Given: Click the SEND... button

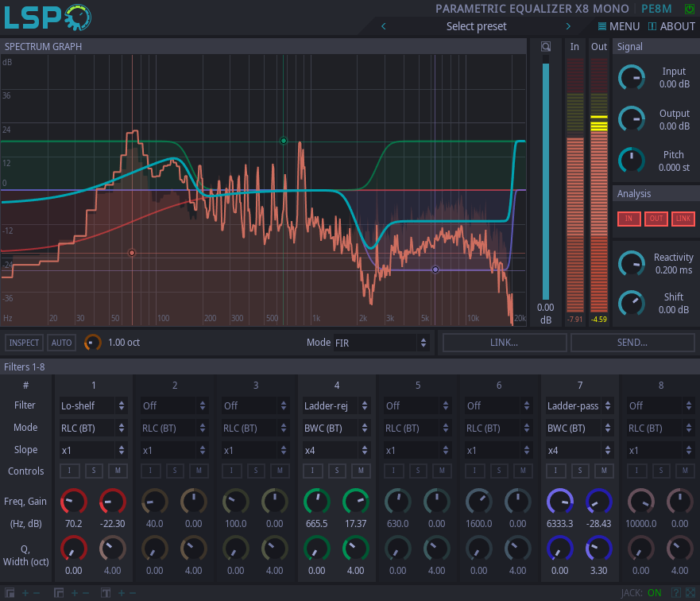Looking at the screenshot, I should tap(632, 343).
